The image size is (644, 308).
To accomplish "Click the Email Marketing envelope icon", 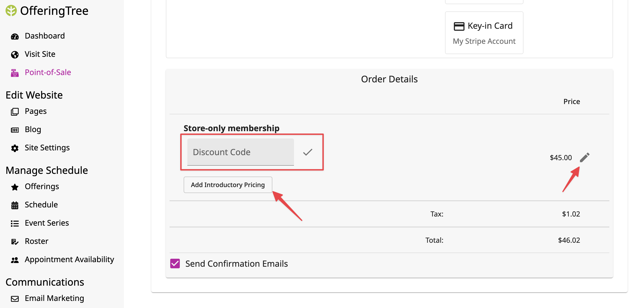I will [15, 299].
